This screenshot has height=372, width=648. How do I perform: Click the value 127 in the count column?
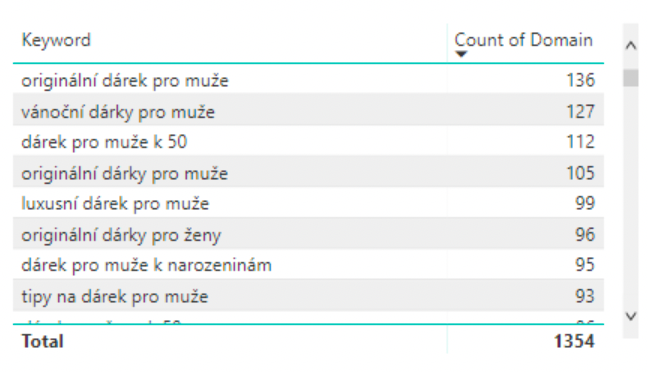point(580,111)
